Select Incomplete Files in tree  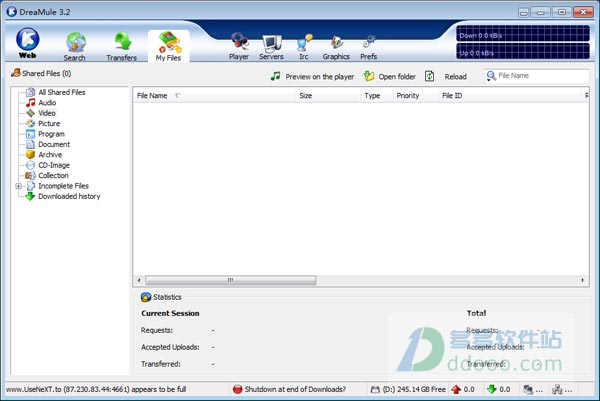(63, 186)
